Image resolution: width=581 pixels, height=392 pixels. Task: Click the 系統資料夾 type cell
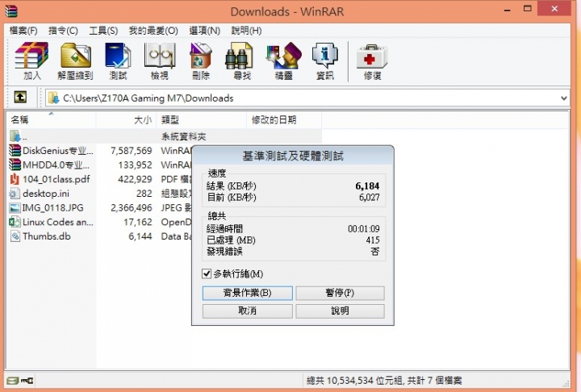184,136
